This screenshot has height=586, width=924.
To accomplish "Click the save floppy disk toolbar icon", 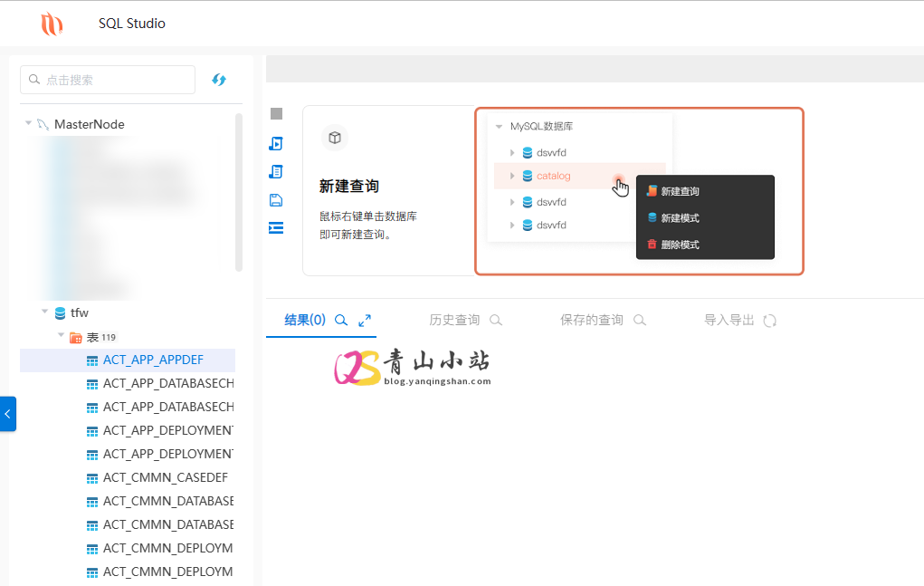I will (x=276, y=200).
